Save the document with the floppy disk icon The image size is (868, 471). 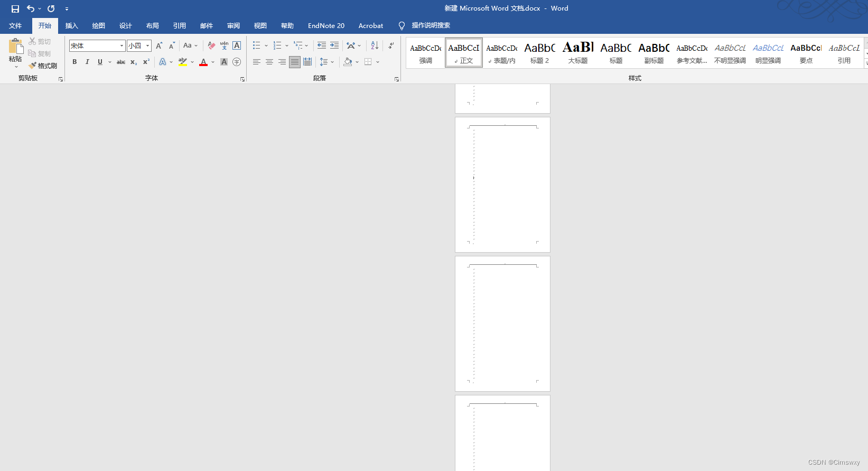point(15,8)
